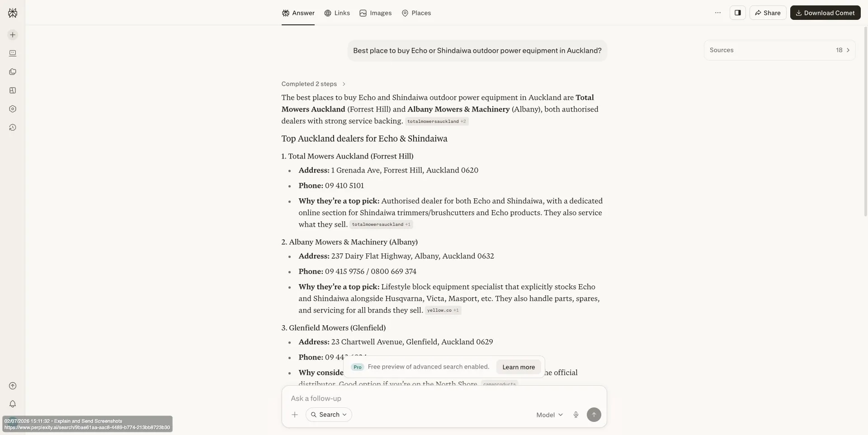
Task: Click the attach plus icon in follow-up box
Action: 295,415
